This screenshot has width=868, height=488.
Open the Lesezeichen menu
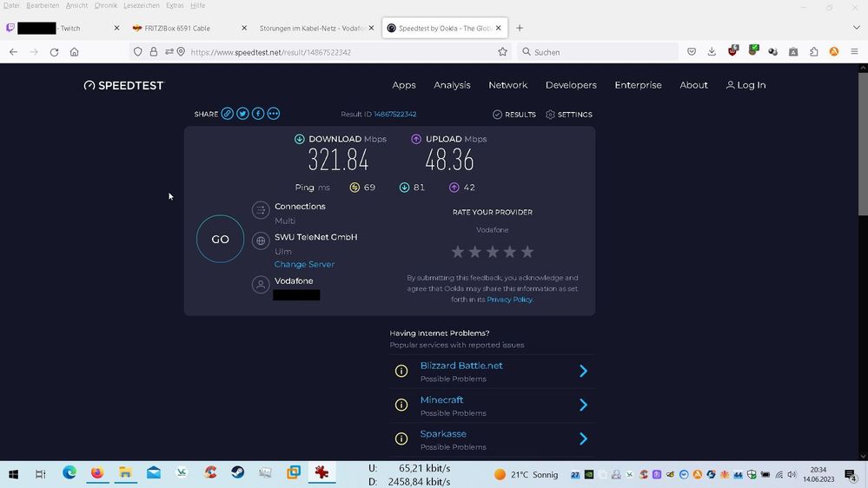(x=141, y=5)
